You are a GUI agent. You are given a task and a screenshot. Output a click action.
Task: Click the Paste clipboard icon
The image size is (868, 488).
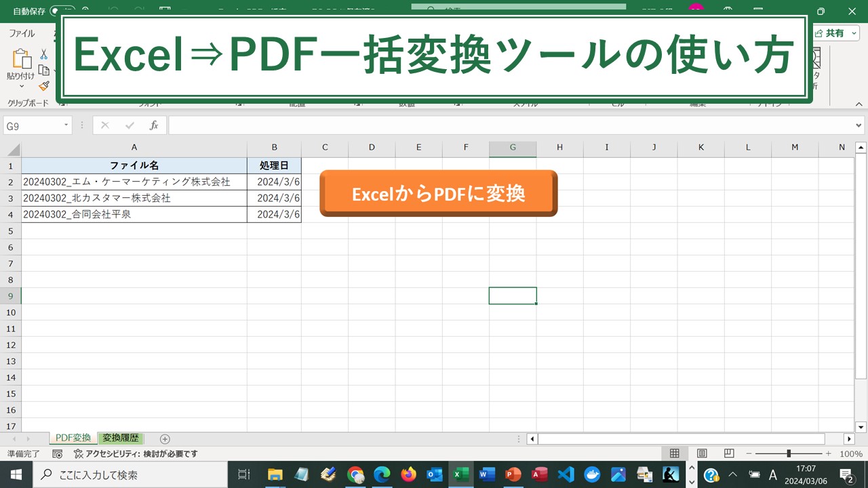[x=22, y=60]
